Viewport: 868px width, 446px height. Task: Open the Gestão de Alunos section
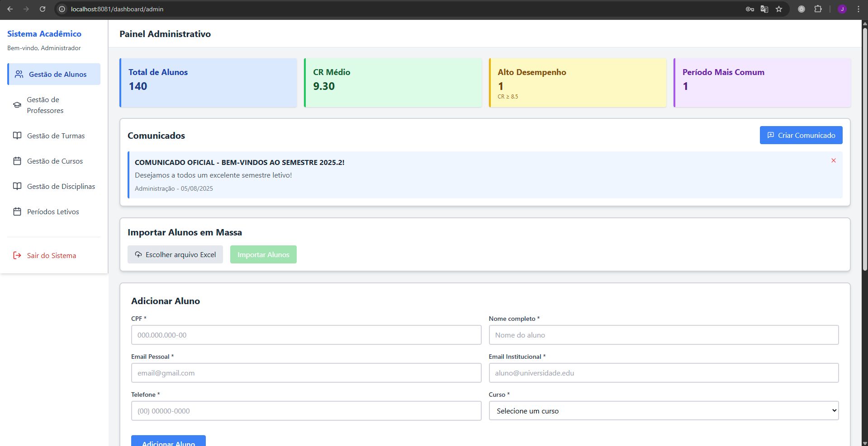tap(54, 74)
